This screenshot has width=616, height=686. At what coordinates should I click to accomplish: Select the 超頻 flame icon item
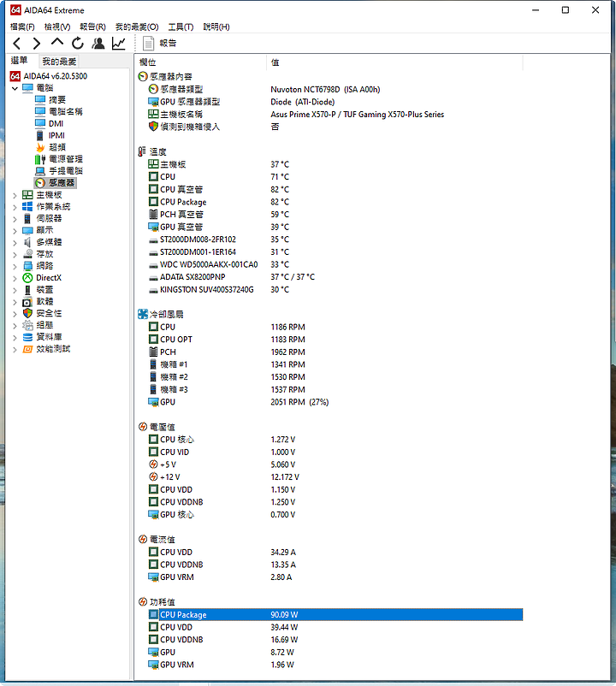[x=40, y=147]
